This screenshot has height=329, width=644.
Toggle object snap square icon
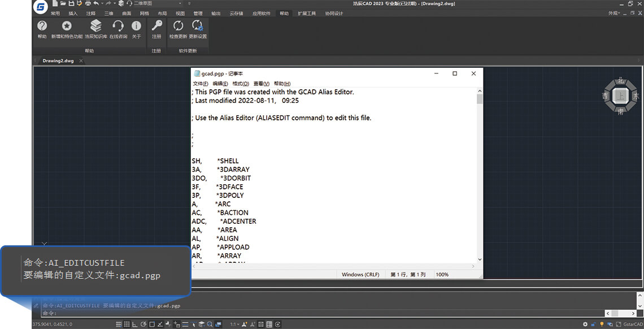tap(151, 324)
